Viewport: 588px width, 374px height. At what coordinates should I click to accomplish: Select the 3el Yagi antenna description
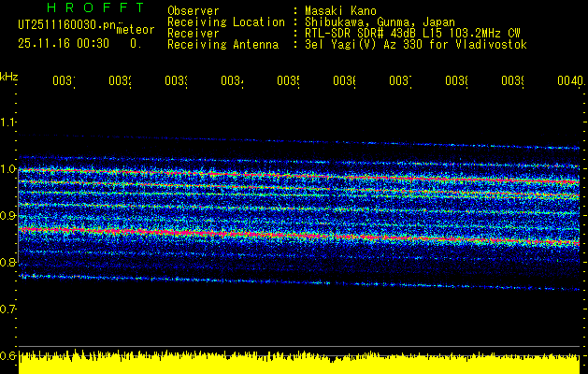click(x=416, y=45)
